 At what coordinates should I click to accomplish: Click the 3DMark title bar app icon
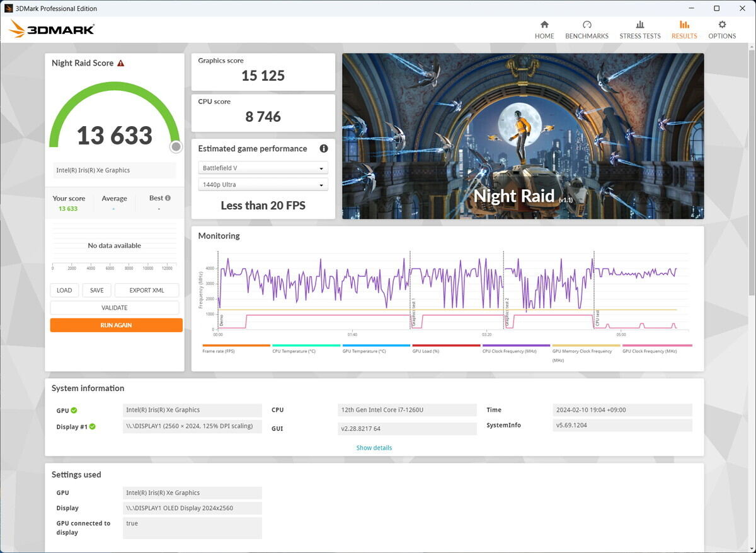[8, 8]
